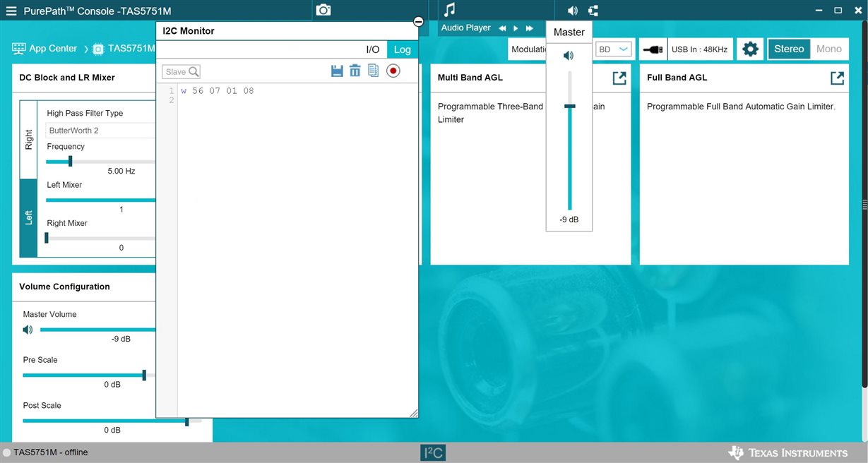Save the I2C log with floppy icon
This screenshot has width=868, height=463.
337,71
